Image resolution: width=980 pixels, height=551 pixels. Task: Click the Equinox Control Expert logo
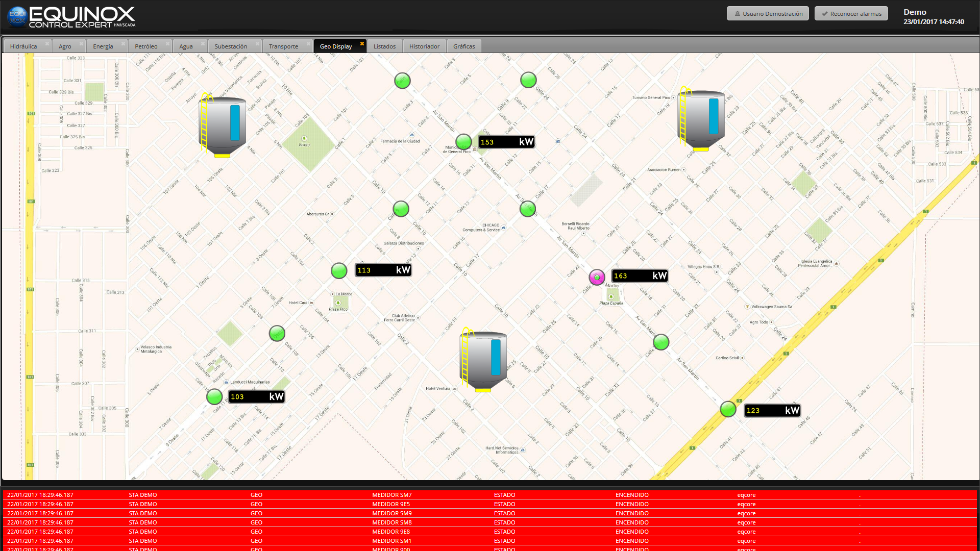(71, 17)
